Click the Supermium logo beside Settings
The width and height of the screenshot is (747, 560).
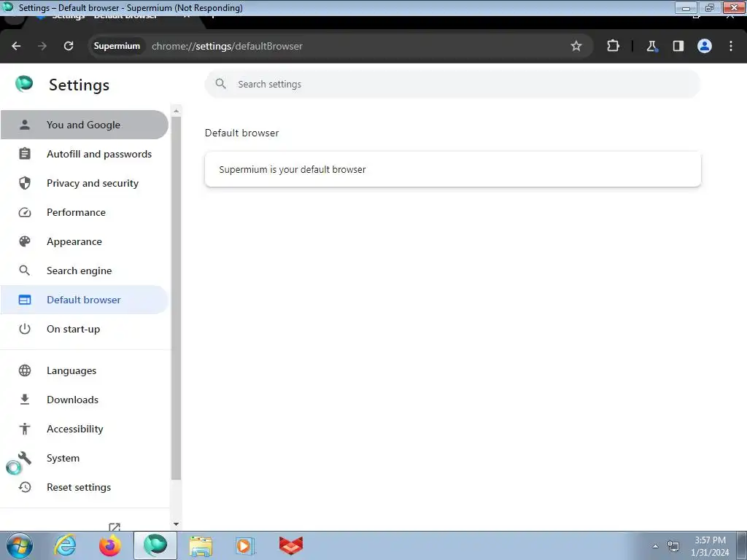24,84
